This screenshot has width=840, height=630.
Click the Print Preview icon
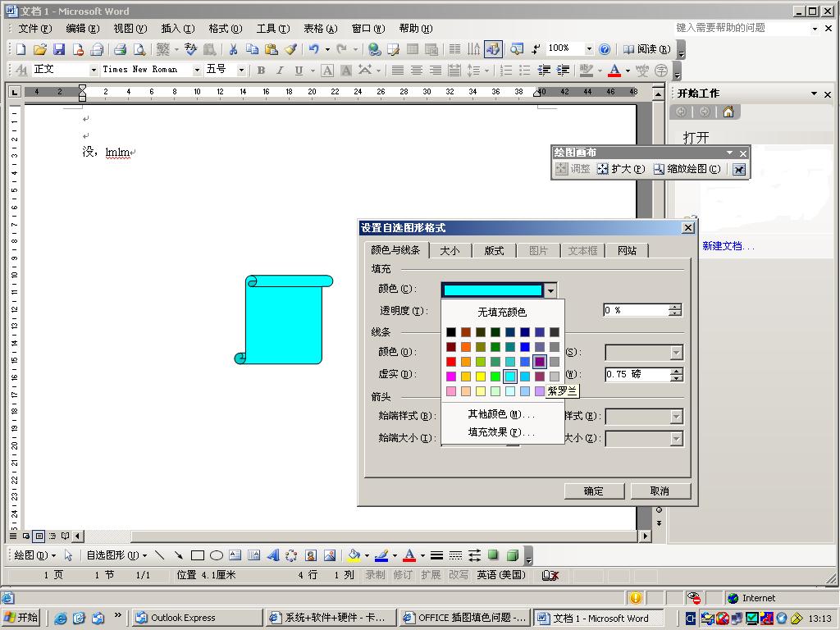[x=139, y=49]
